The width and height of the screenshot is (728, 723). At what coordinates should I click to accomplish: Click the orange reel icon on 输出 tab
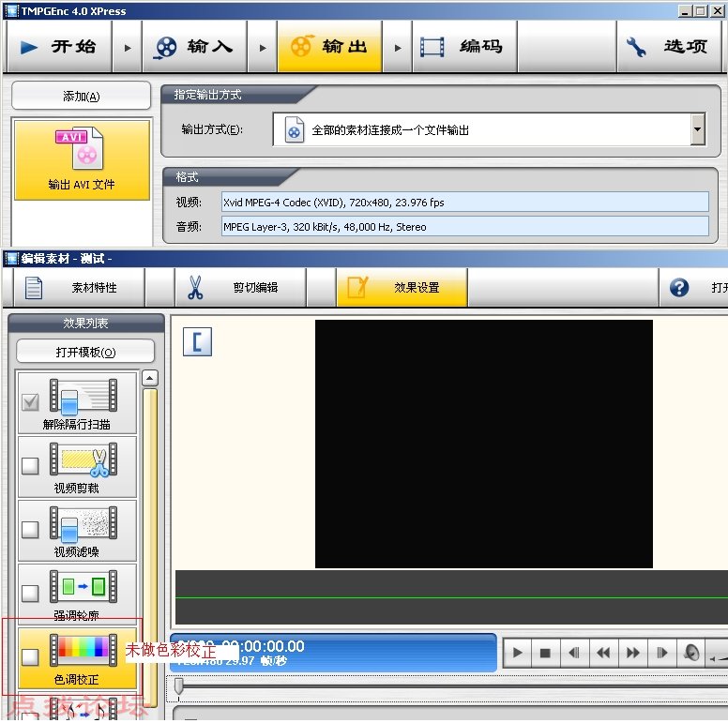[302, 46]
